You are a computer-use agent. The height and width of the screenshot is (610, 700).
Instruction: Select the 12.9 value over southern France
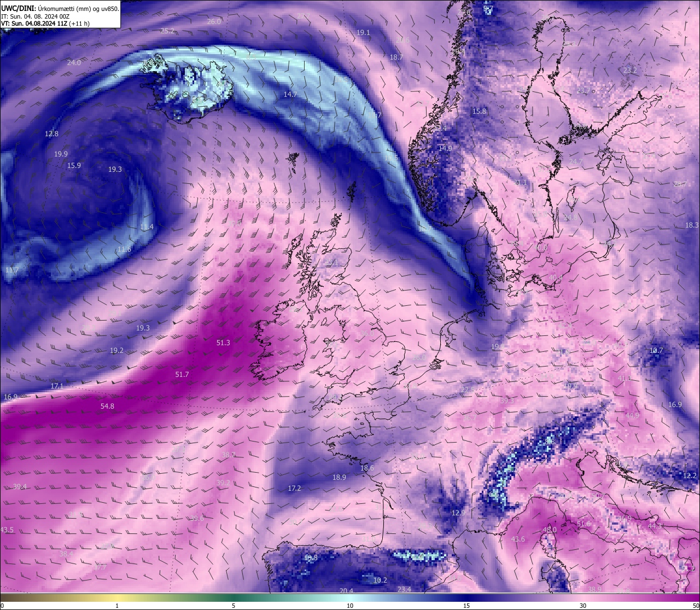tap(458, 513)
